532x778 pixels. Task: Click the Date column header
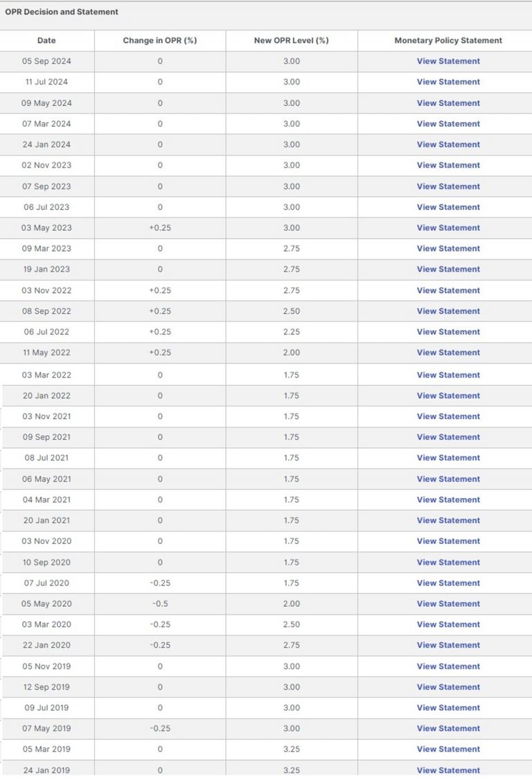tap(46, 40)
